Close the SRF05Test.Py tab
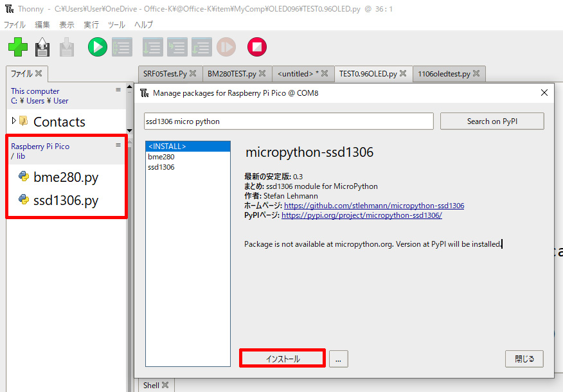Viewport: 563px width, 392px height. click(193, 73)
